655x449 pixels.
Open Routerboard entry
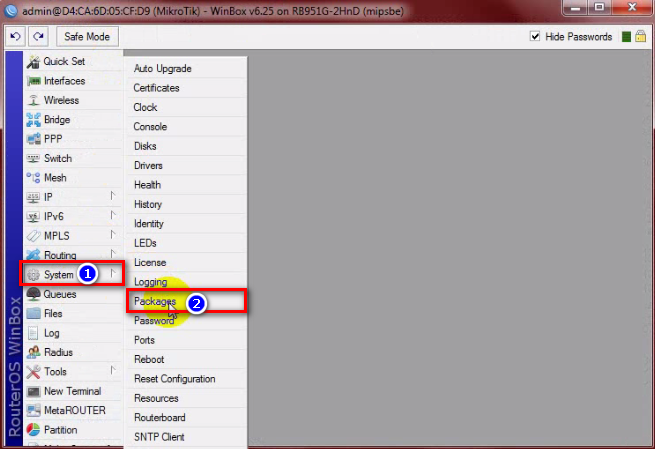tap(187, 417)
